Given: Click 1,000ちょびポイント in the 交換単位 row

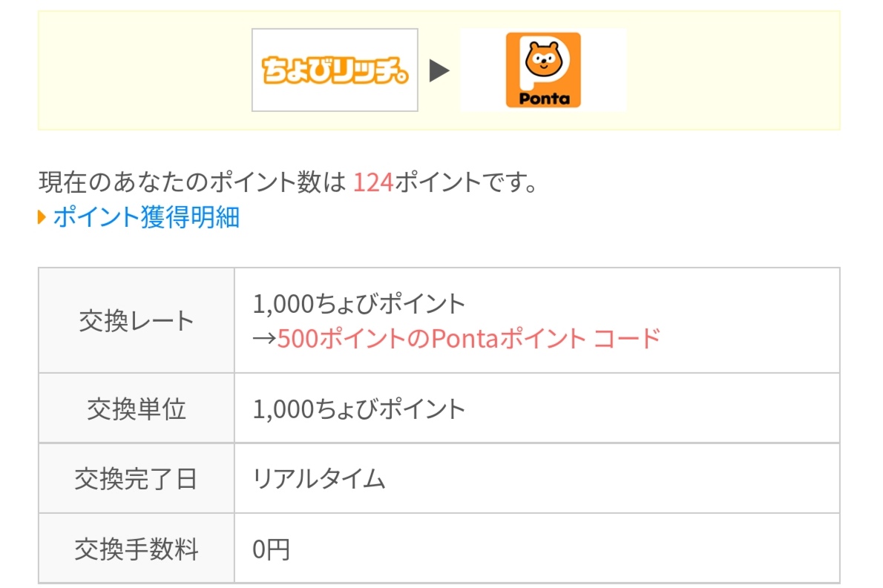Looking at the screenshot, I should point(358,409).
